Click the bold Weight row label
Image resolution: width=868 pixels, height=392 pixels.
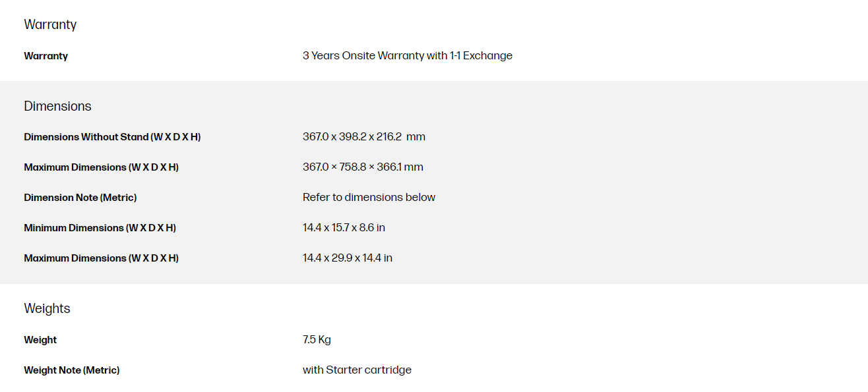pos(40,340)
